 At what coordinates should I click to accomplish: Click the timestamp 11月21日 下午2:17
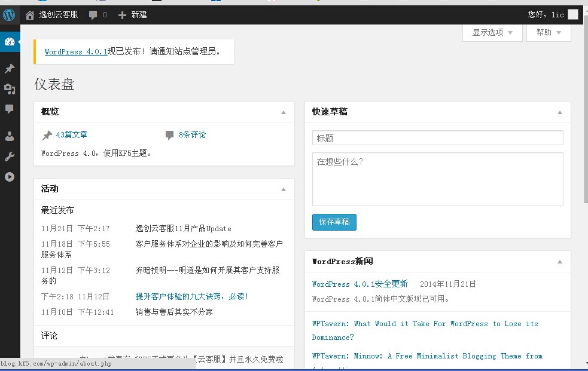76,229
